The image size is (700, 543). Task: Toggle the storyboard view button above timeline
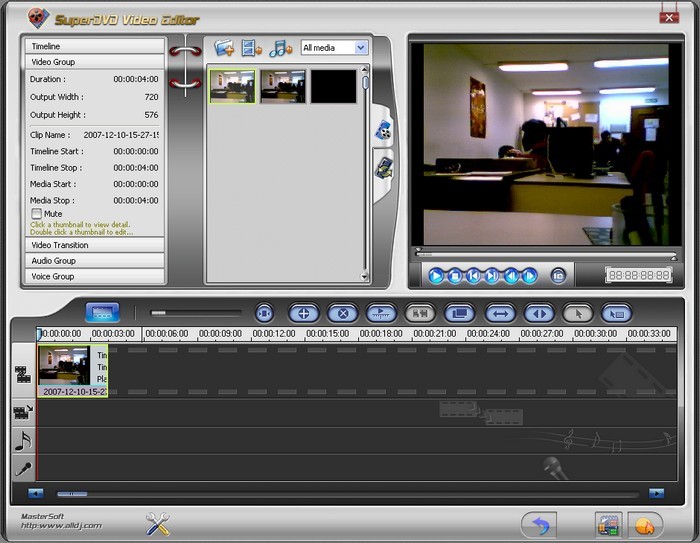point(102,312)
